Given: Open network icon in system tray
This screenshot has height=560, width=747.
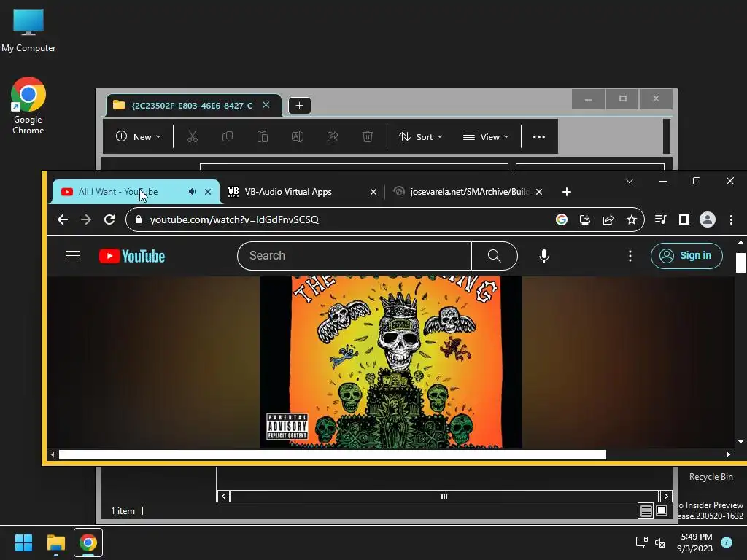Looking at the screenshot, I should pyautogui.click(x=641, y=542).
